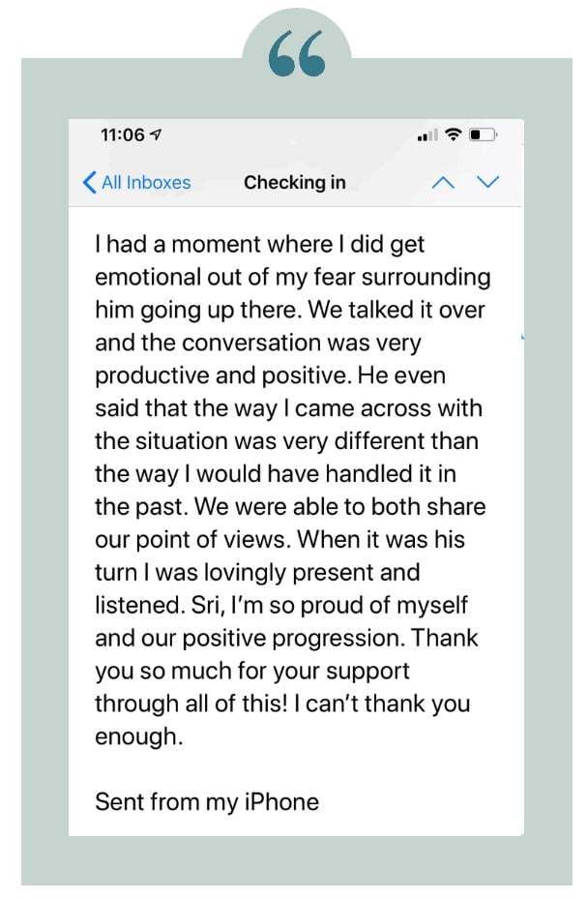Go back to All Inboxes
Image resolution: width=588 pixels, height=898 pixels.
[145, 182]
